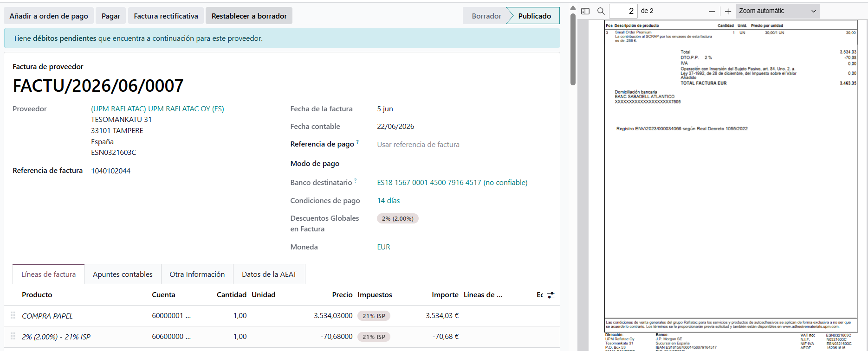Viewport: 868px width, 351px height.
Task: Click the 21% ISP tag on COMPRA PAPEL
Action: (x=374, y=316)
